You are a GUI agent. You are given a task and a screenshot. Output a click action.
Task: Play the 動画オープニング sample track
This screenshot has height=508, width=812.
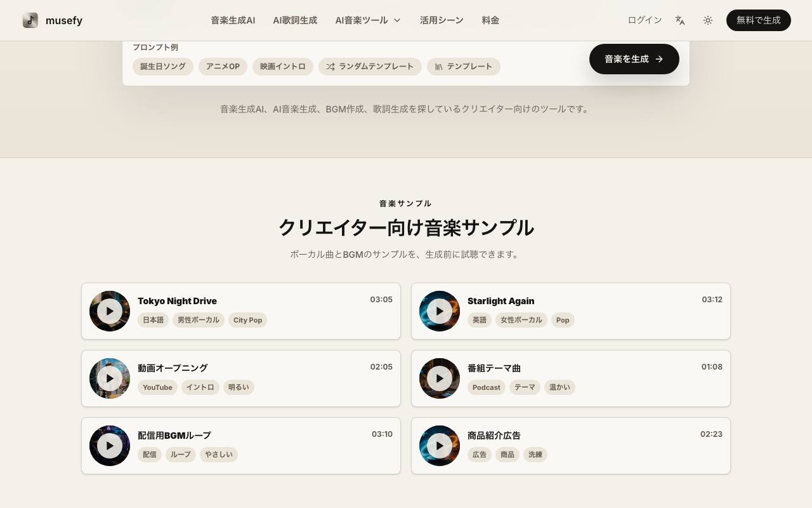(x=110, y=378)
